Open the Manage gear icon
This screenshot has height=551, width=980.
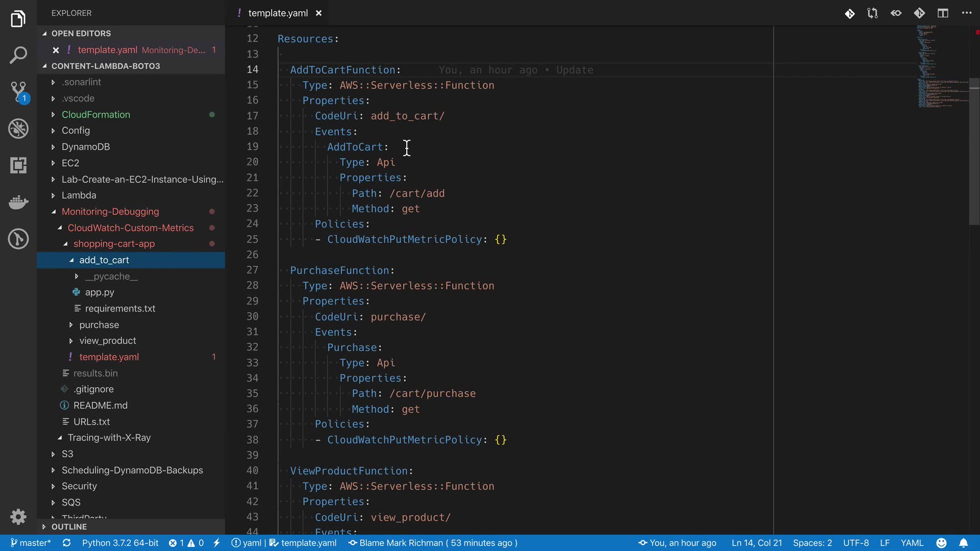point(18,517)
